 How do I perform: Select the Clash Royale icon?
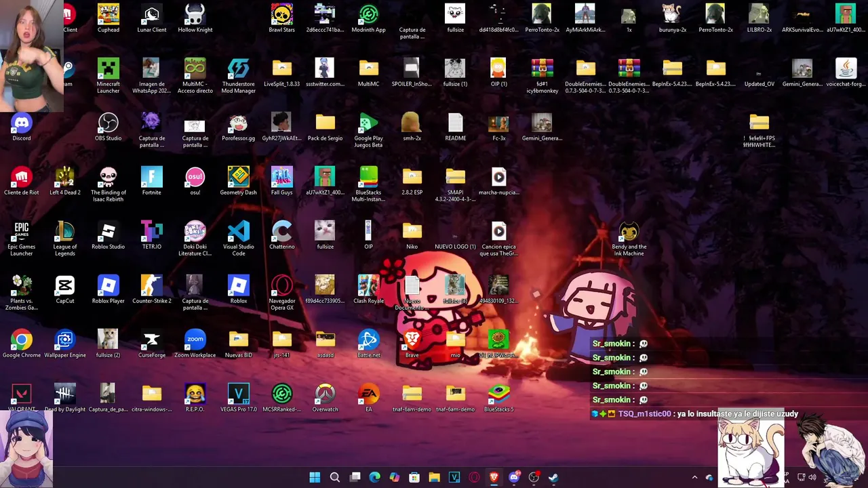click(x=369, y=289)
